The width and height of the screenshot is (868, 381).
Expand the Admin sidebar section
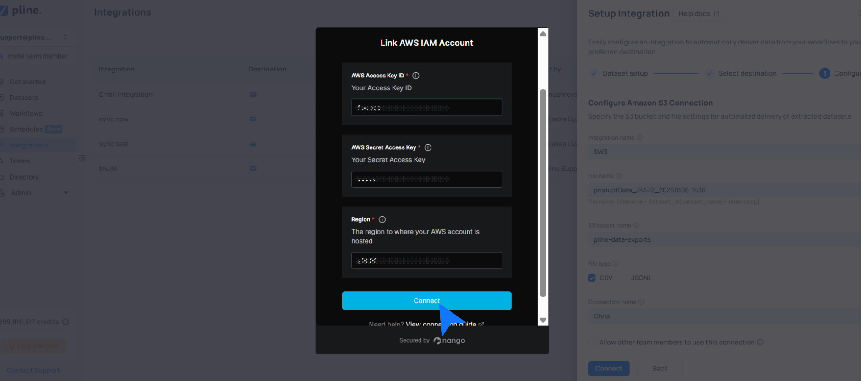pos(66,193)
